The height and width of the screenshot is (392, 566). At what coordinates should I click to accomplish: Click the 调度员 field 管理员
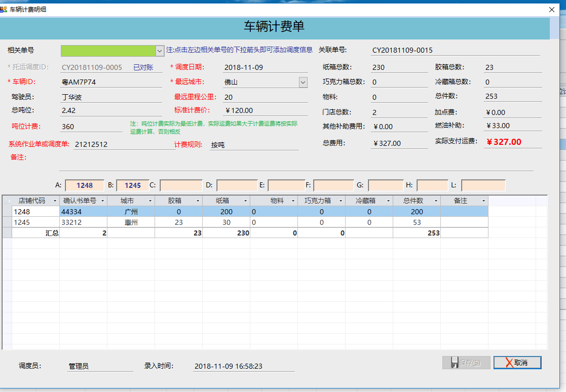(x=100, y=366)
